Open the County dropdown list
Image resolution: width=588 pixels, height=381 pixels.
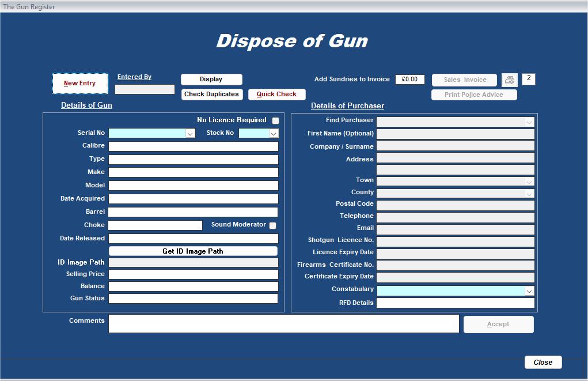(x=529, y=194)
